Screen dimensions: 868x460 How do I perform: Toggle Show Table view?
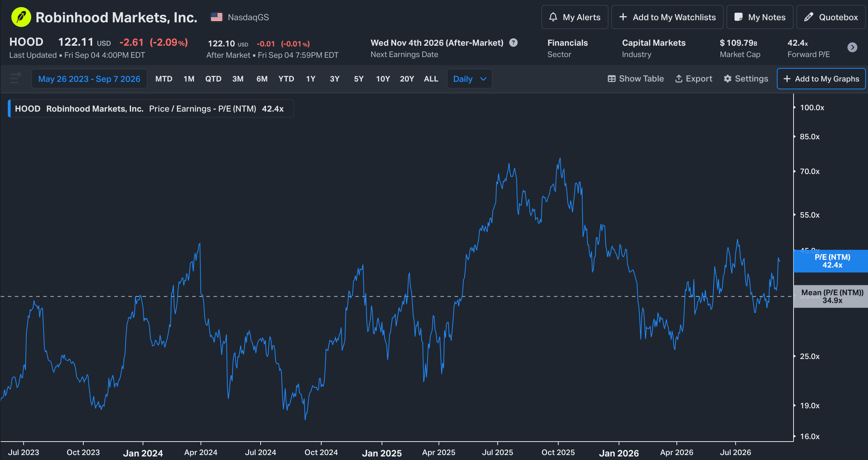[635, 79]
